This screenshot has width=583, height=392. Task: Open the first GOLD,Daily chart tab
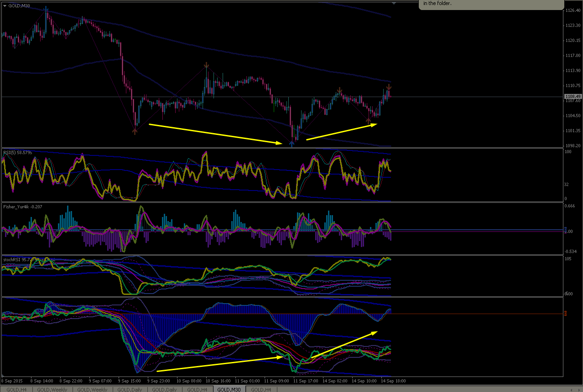130,390
